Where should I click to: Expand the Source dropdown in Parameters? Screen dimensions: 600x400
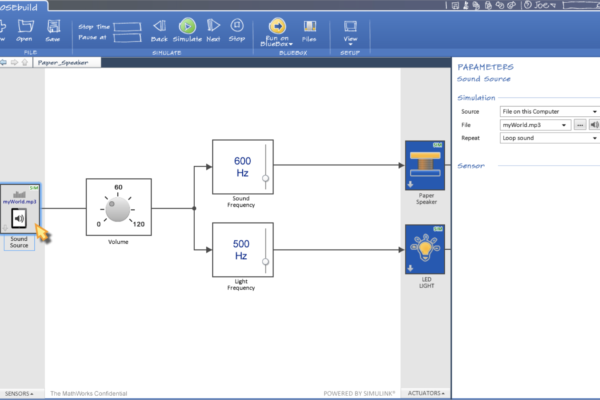tap(594, 111)
